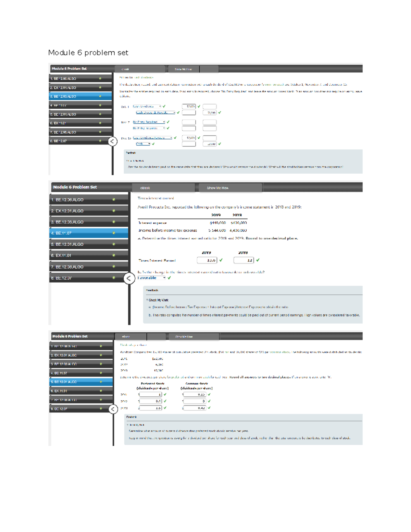Click green checkmark beside 20Y9 Times Interest Earned
This screenshot has height=532, width=411.
point(221,260)
